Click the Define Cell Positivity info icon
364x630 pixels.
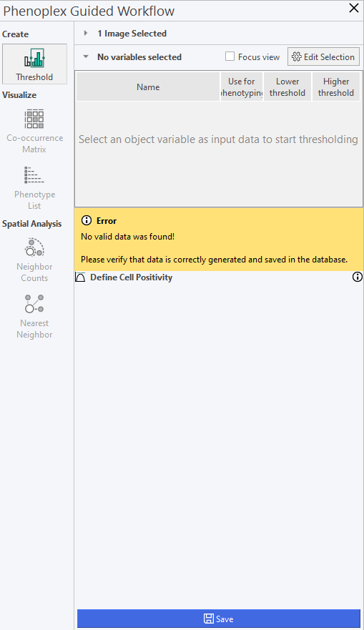tap(357, 277)
